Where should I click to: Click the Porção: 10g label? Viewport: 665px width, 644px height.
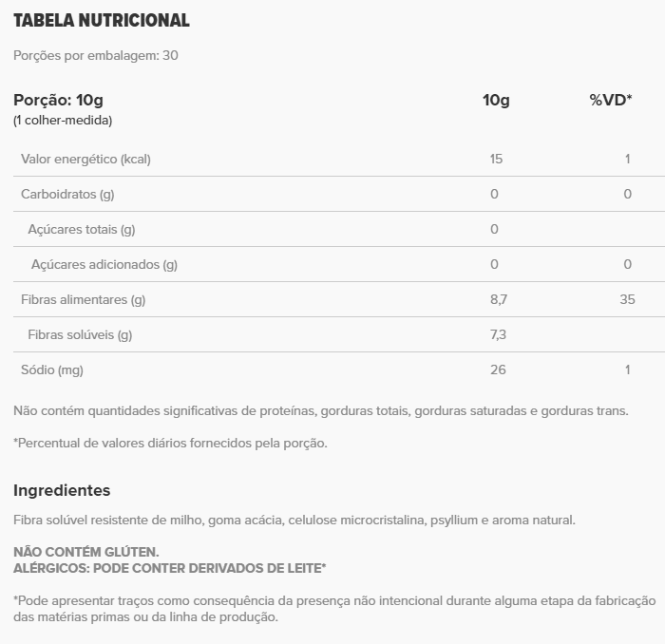(57, 100)
